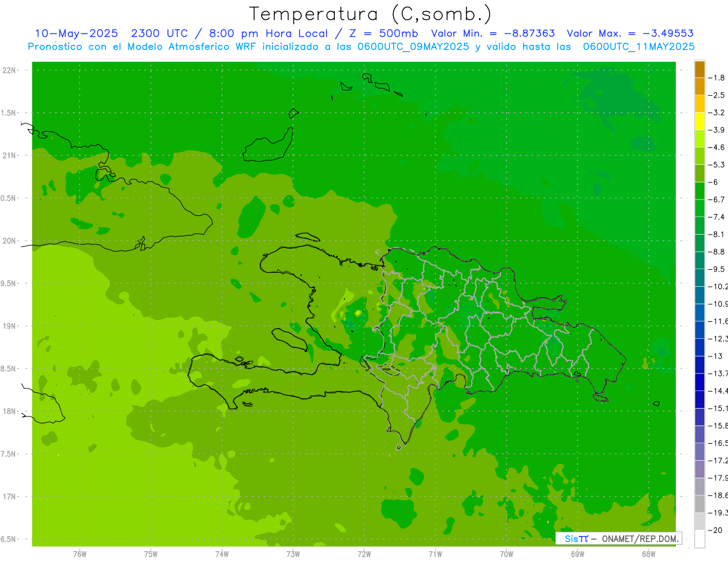Click the "-13" legend value
This screenshot has width=728, height=562.
pos(716,356)
